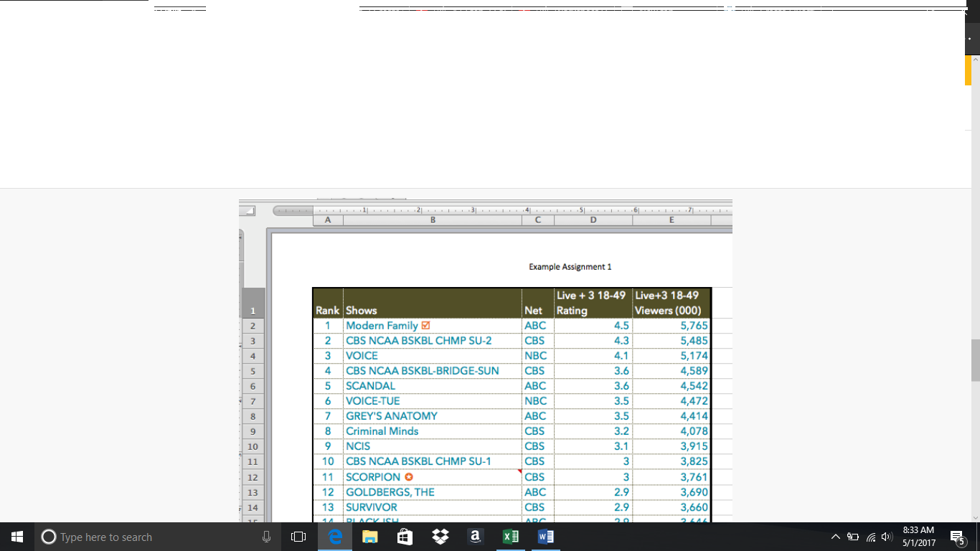
Task: Click the microphone icon in search box
Action: 267,537
